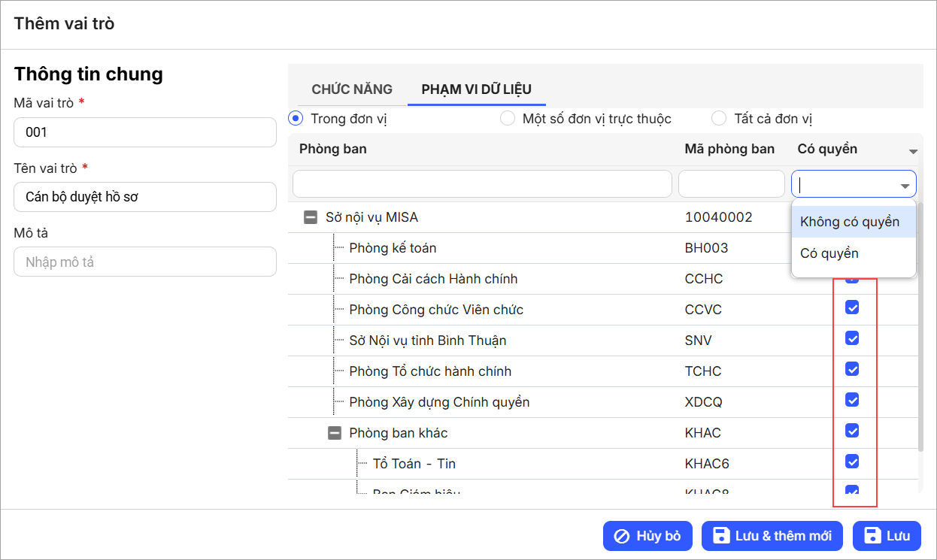This screenshot has width=937, height=560.
Task: Click the Mô tả description input field
Action: tap(145, 262)
